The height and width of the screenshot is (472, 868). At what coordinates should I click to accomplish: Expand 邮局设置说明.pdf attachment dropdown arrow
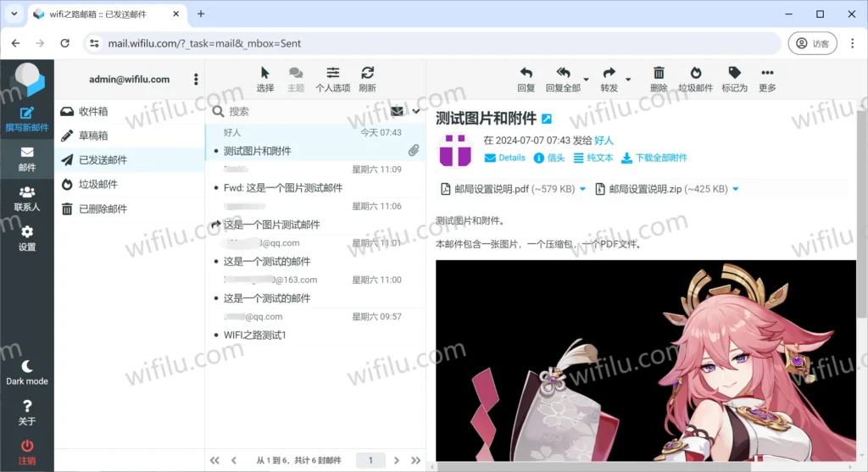coord(582,189)
